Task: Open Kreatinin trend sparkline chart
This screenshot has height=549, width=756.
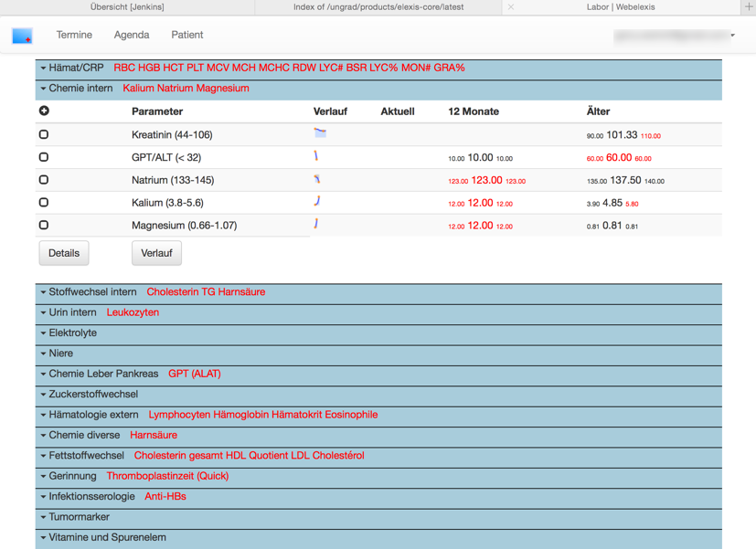Action: coord(320,133)
